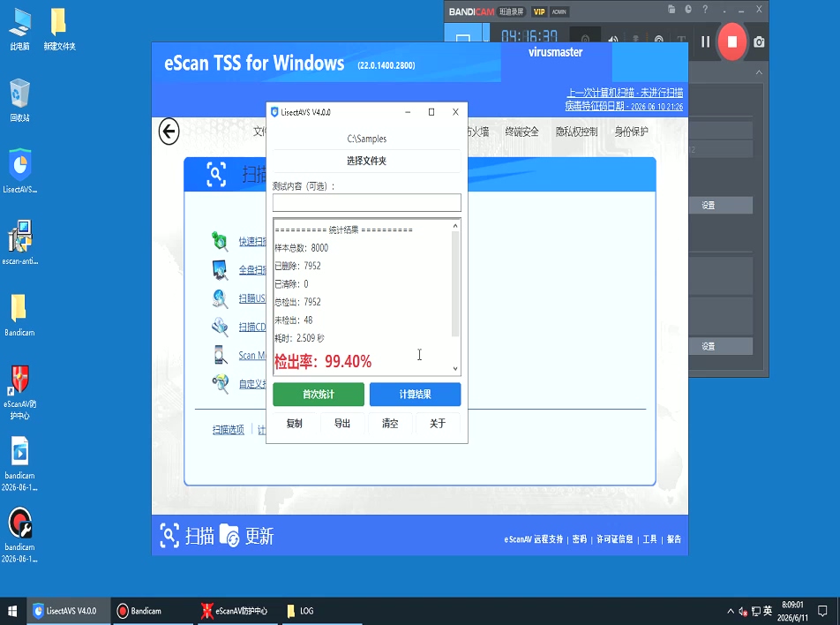Open the Bandicam output folder icon
Viewport: 840px width, 625px height.
[x=671, y=9]
